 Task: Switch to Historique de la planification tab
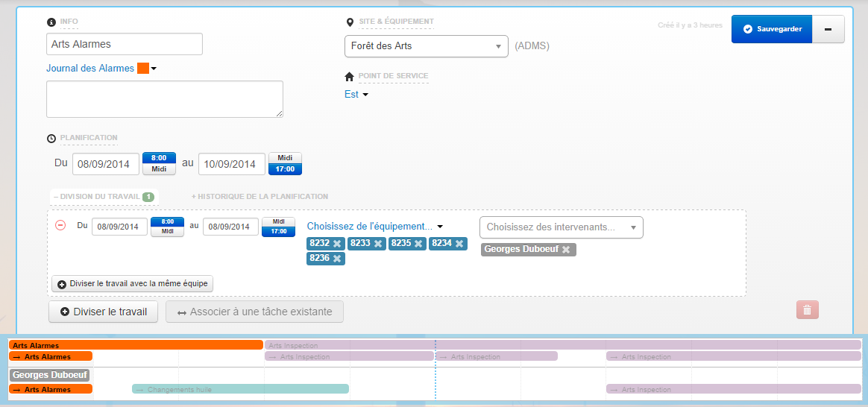point(260,197)
